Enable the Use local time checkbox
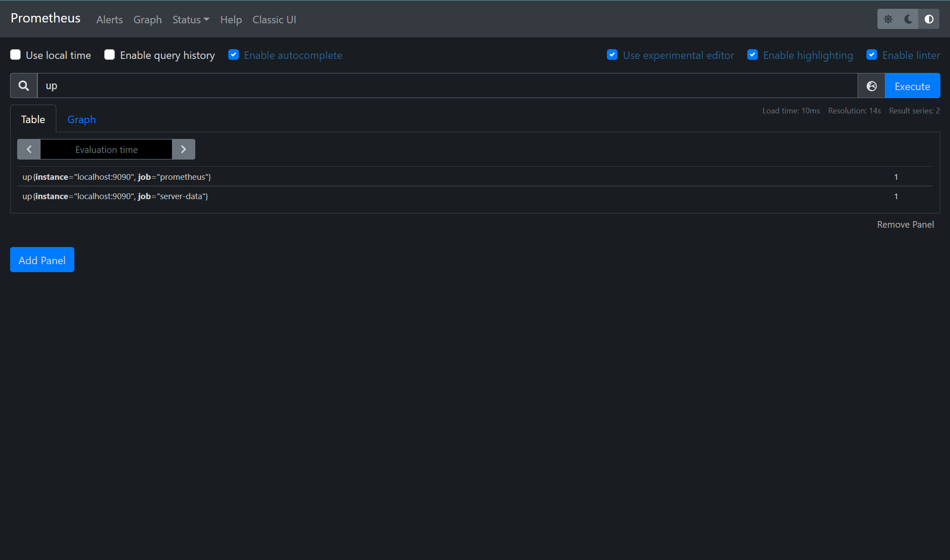The image size is (950, 560). click(x=16, y=55)
